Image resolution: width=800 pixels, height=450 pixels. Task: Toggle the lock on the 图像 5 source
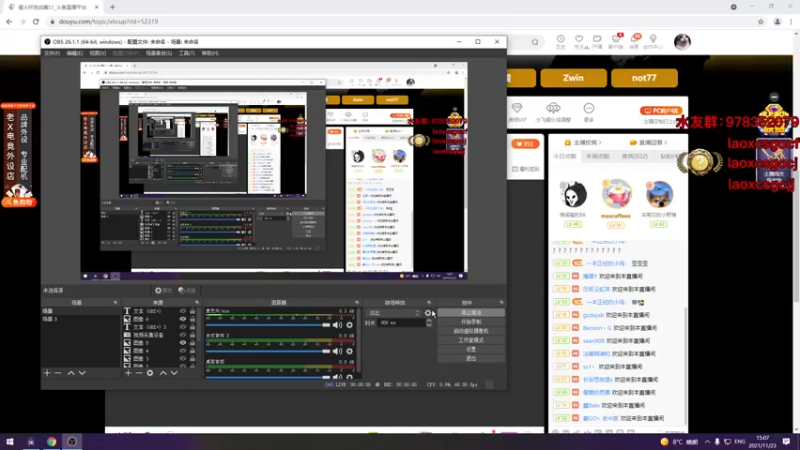pyautogui.click(x=192, y=343)
